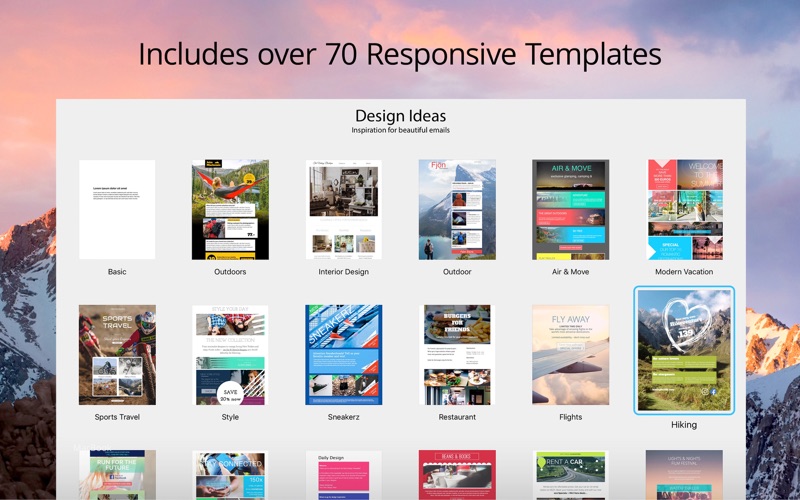Click the "Style" template label

[230, 417]
